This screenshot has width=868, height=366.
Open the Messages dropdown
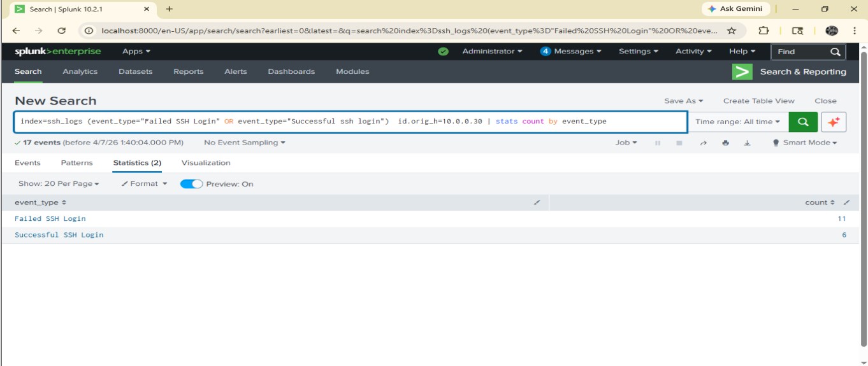point(571,52)
